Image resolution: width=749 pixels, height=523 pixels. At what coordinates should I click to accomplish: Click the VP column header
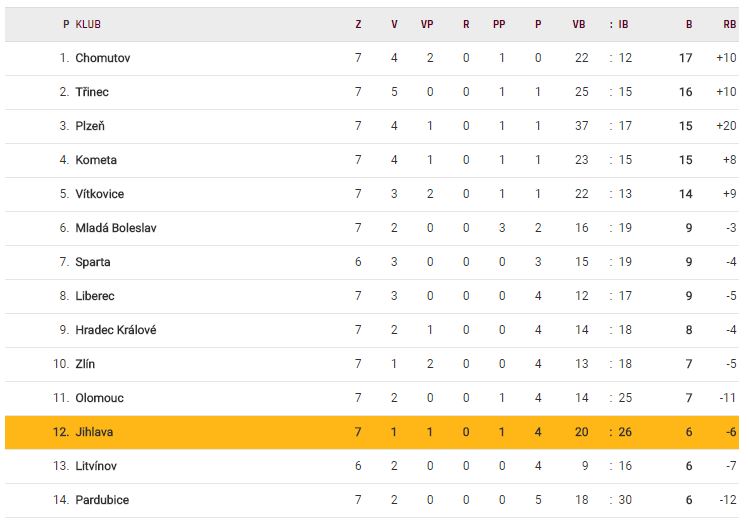(428, 24)
